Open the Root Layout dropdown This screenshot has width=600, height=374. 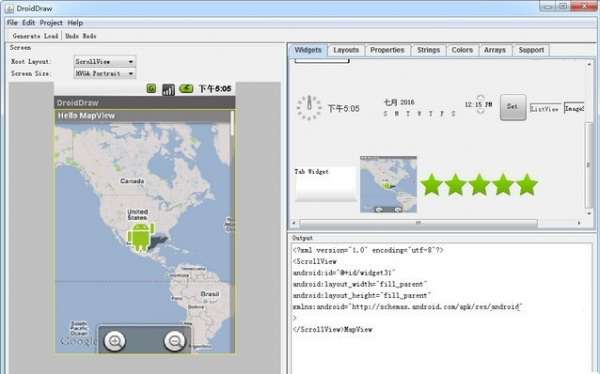[x=104, y=61]
